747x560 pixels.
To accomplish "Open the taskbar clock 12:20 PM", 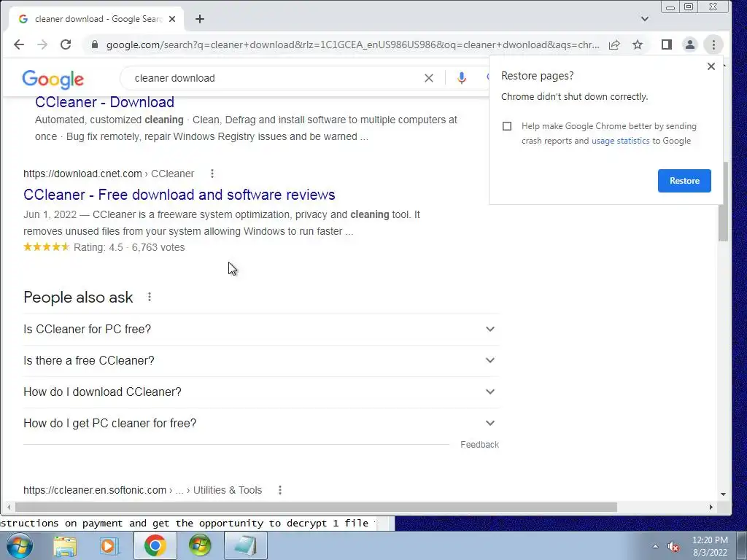I will point(710,546).
